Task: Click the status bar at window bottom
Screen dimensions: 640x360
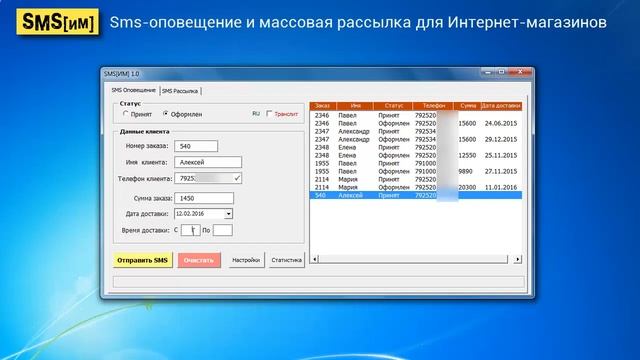Action: pyautogui.click(x=318, y=282)
